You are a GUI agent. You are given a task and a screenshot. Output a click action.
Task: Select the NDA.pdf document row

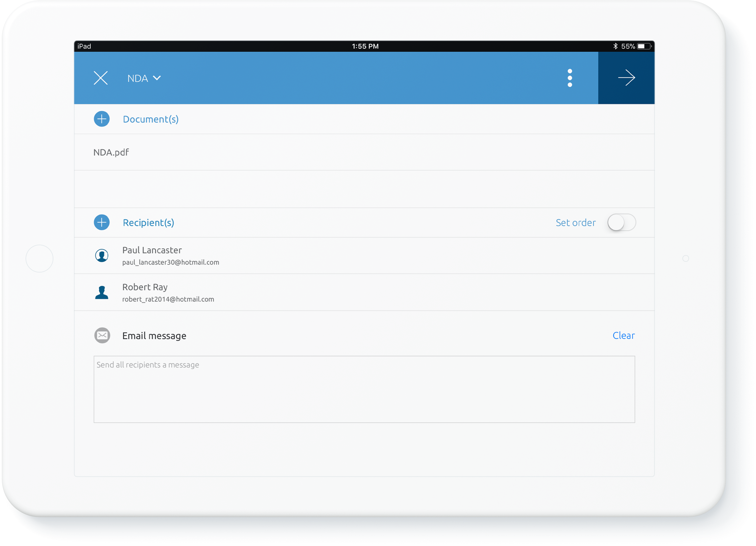click(x=364, y=153)
